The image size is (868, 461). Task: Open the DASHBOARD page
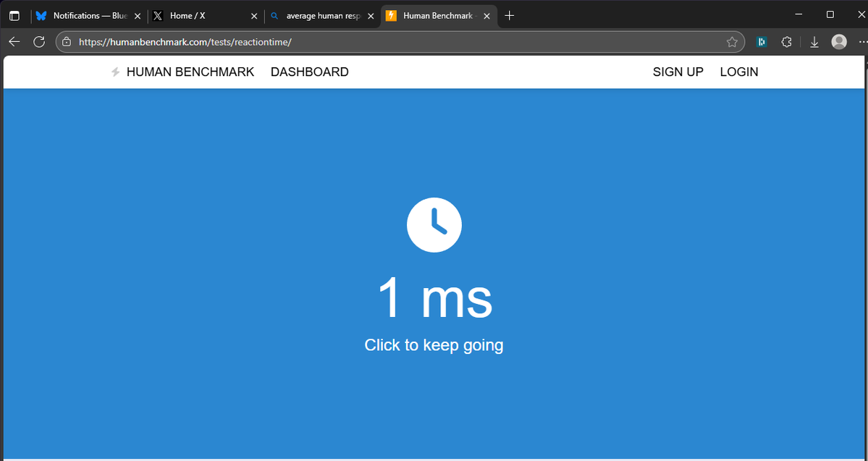[309, 72]
